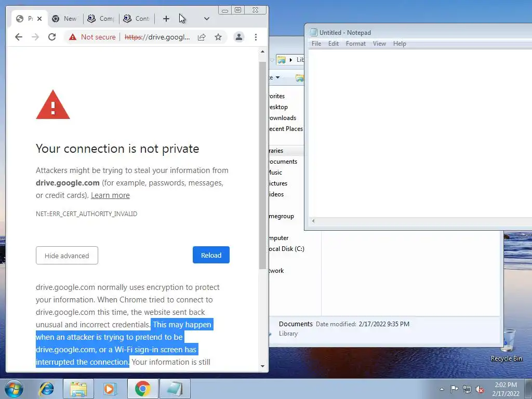Viewport: 532px width, 399px height.
Task: Select Pictures library in Explorer
Action: (278, 183)
